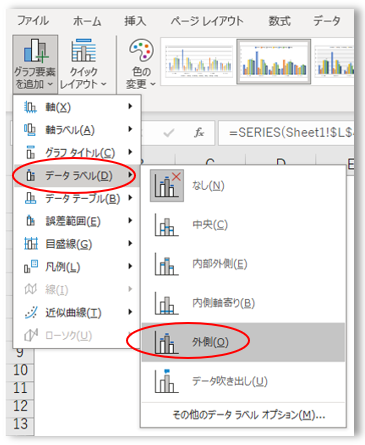365x445 pixels.
Task: Select row header 11
Action: click(20, 388)
